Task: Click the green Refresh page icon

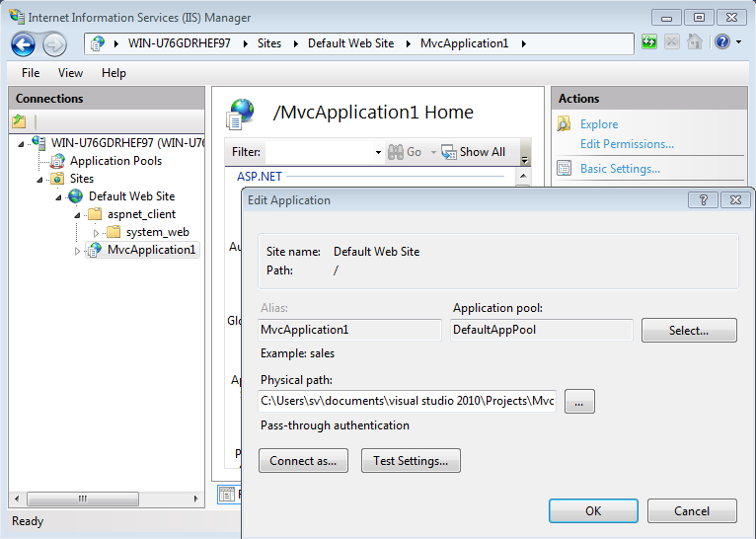Action: (x=649, y=42)
